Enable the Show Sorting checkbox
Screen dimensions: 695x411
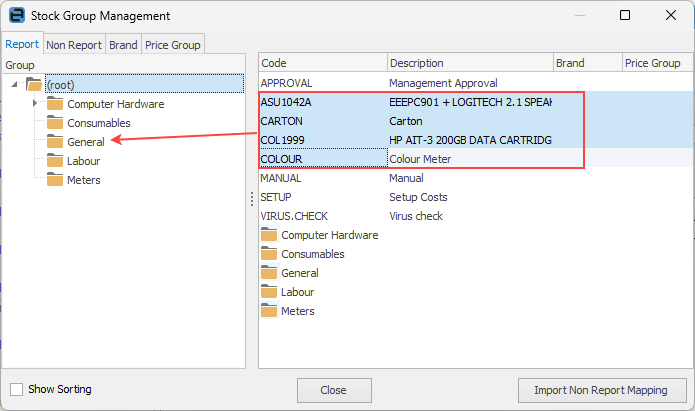pos(16,389)
